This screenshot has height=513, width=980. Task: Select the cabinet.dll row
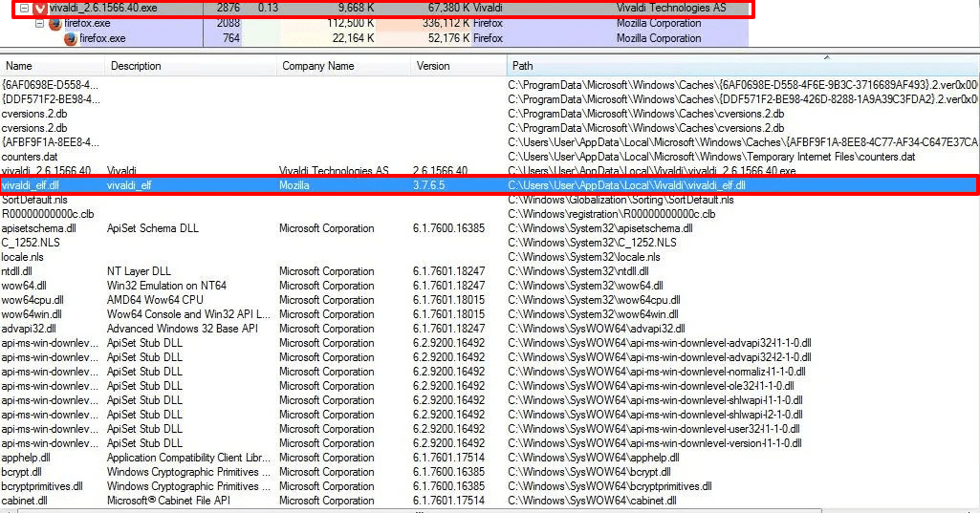click(x=490, y=501)
